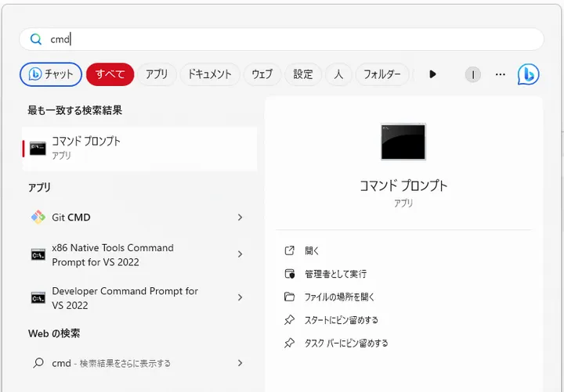
Task: Show more filters with the arrow button
Action: pos(432,74)
